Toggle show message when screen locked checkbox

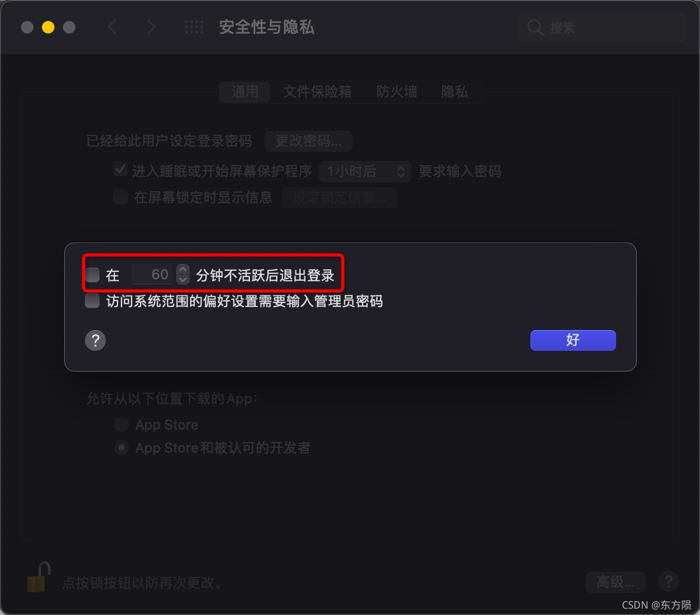(121, 197)
